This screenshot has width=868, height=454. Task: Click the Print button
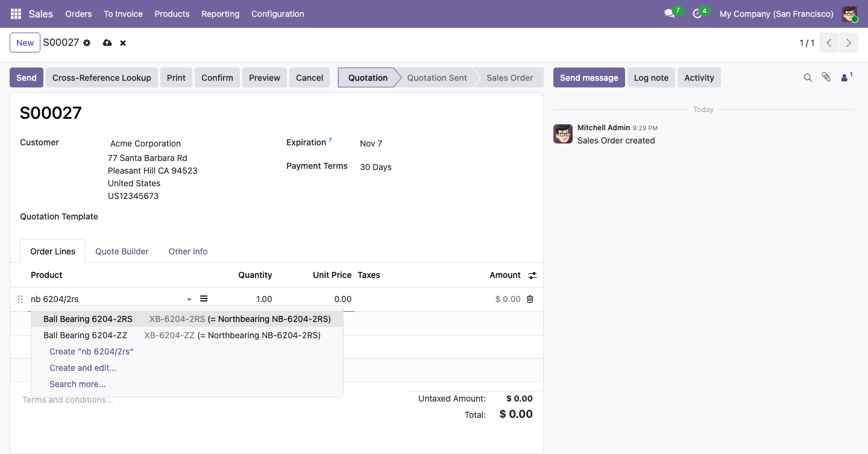coord(176,78)
